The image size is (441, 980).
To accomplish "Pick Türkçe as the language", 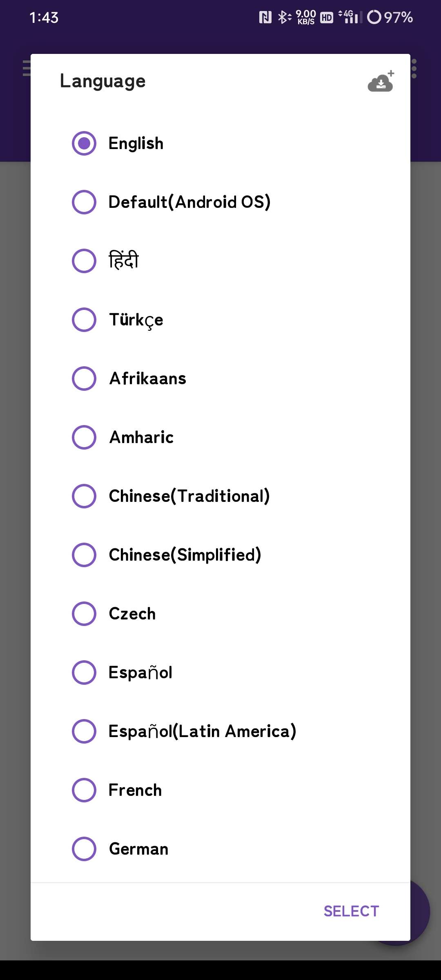I will (x=84, y=320).
